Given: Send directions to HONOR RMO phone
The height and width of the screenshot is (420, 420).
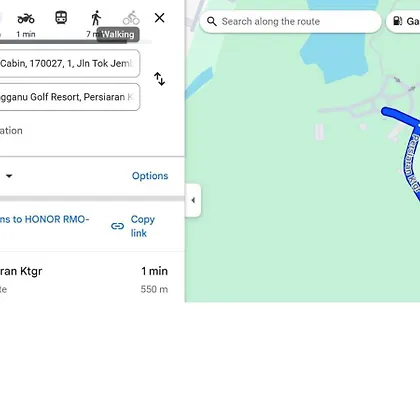Looking at the screenshot, I should (x=44, y=219).
